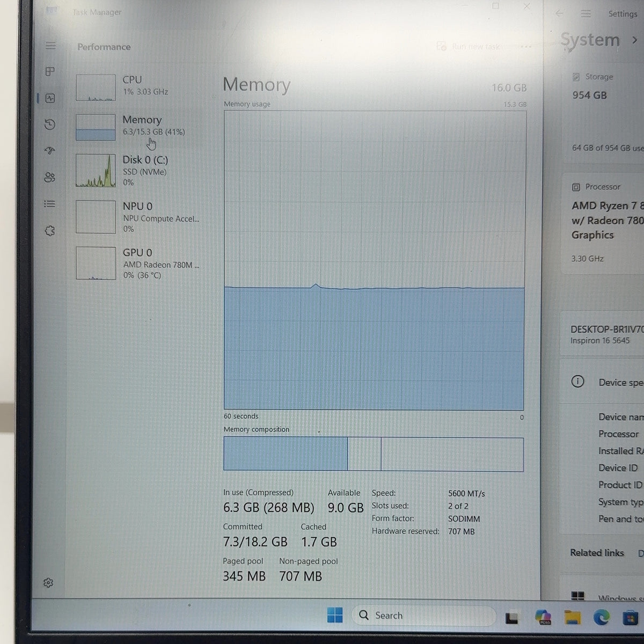
Task: Click the Memory usage graph
Action: tap(374, 261)
